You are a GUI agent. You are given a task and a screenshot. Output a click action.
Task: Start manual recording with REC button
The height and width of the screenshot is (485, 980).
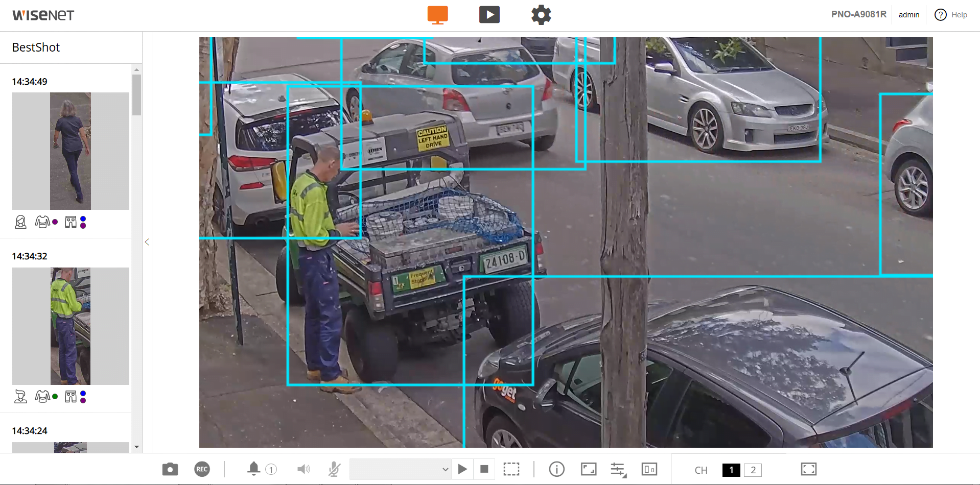(202, 469)
